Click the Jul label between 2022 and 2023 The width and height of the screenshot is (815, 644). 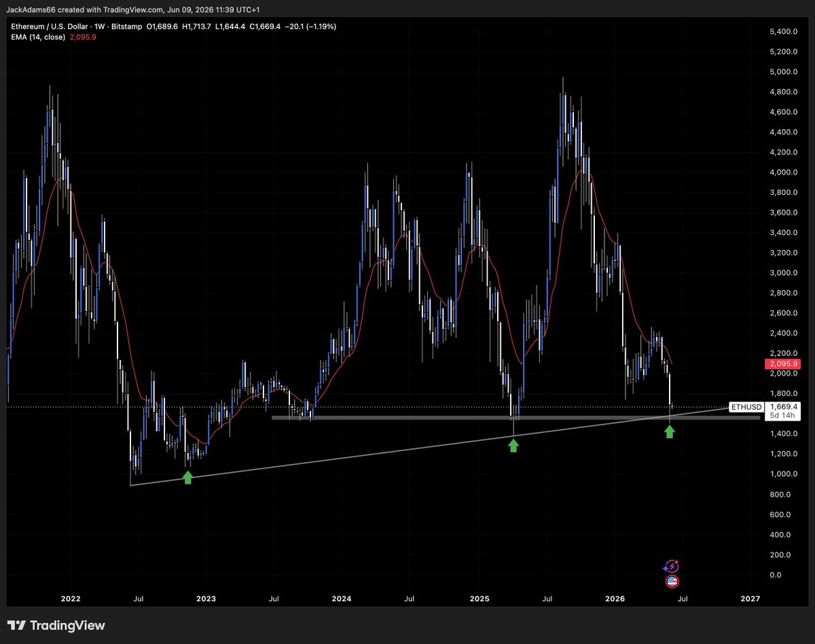(x=138, y=598)
